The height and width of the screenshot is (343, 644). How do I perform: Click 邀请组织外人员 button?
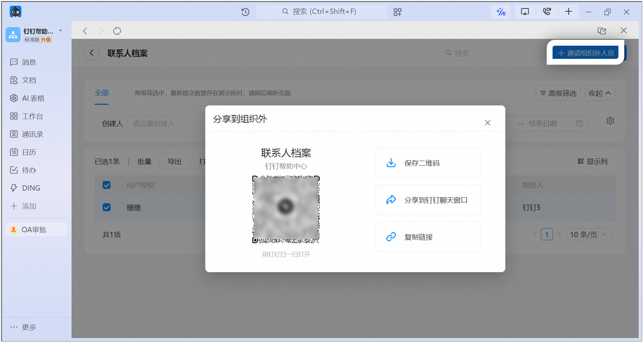click(585, 53)
